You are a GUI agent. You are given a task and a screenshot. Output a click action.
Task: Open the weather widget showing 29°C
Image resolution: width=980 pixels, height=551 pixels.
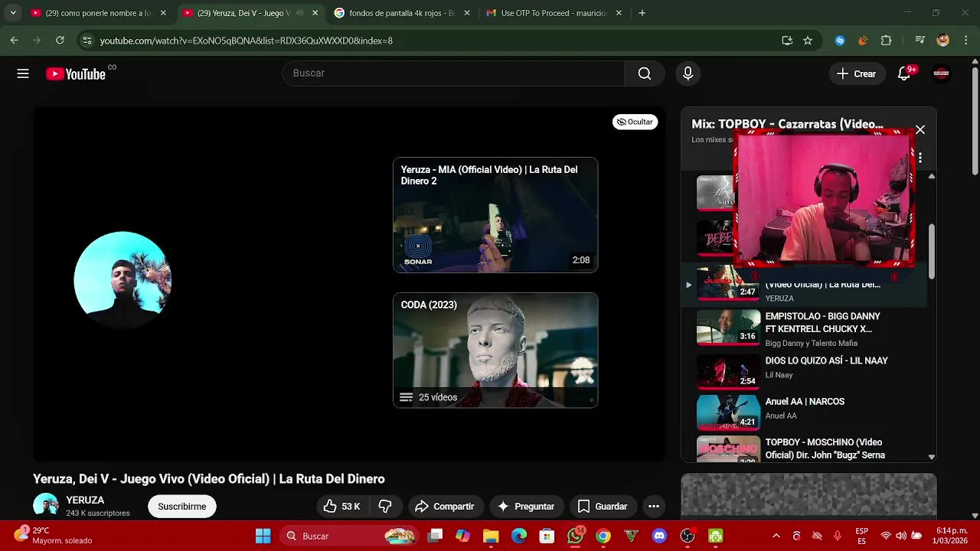52,536
